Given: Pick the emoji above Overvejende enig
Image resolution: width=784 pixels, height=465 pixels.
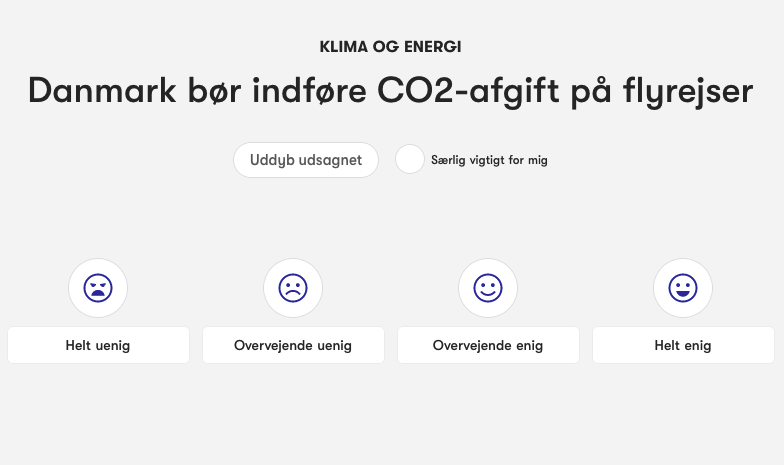Looking at the screenshot, I should tap(488, 288).
